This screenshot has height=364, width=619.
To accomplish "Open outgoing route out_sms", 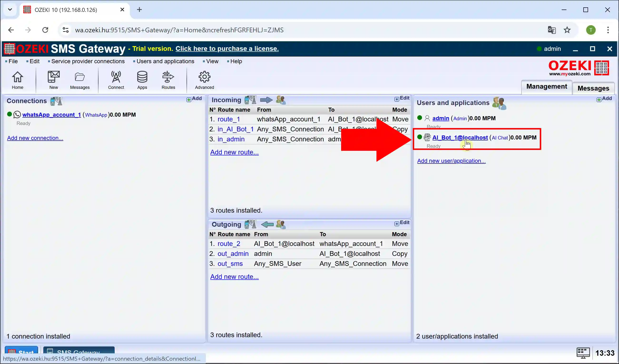I will pyautogui.click(x=230, y=264).
